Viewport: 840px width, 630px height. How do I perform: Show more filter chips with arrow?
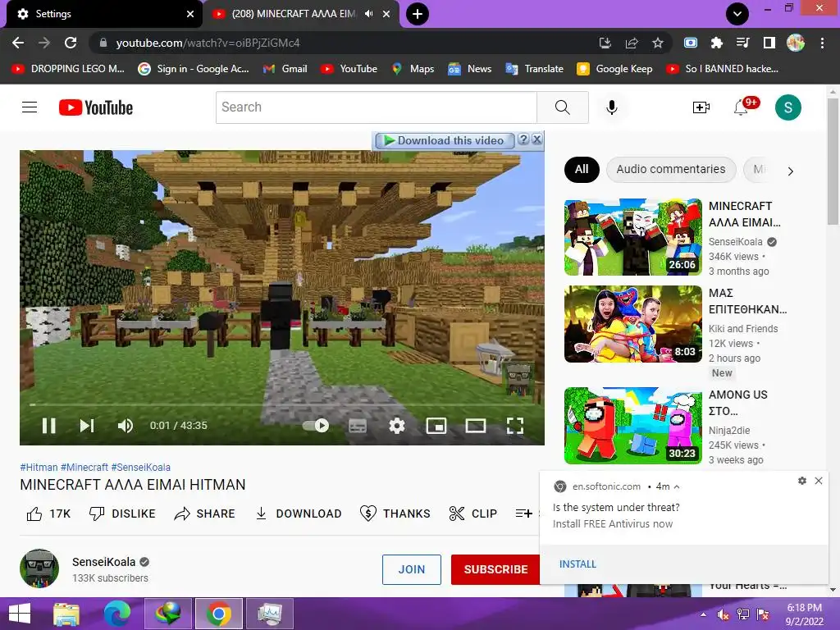pyautogui.click(x=790, y=171)
